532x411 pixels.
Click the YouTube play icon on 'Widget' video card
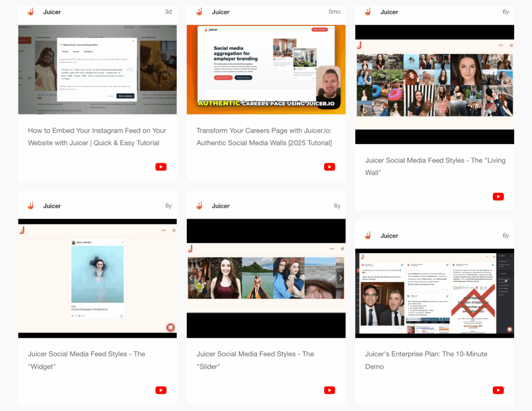point(161,390)
